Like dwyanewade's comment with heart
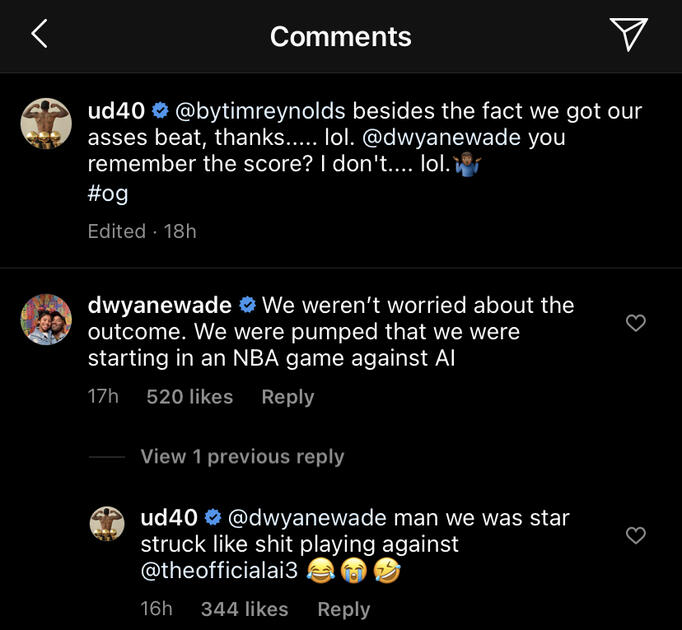Screen dimensions: 682x630 (635, 322)
